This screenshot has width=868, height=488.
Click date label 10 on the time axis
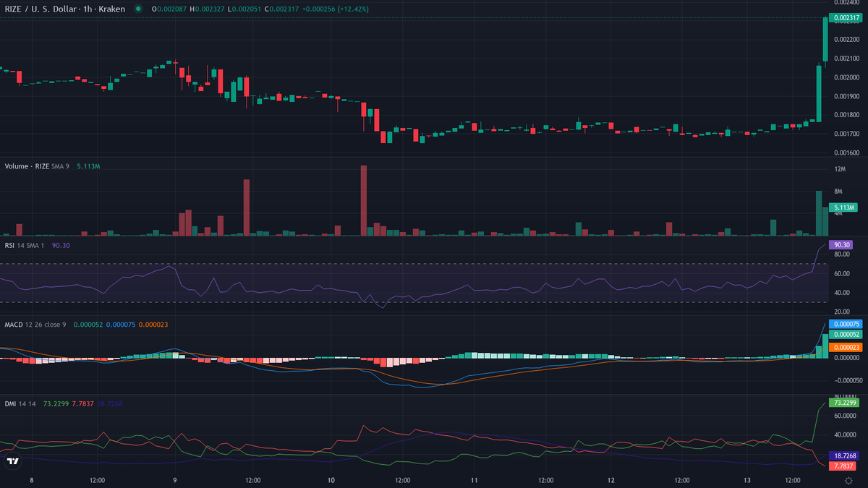[331, 480]
